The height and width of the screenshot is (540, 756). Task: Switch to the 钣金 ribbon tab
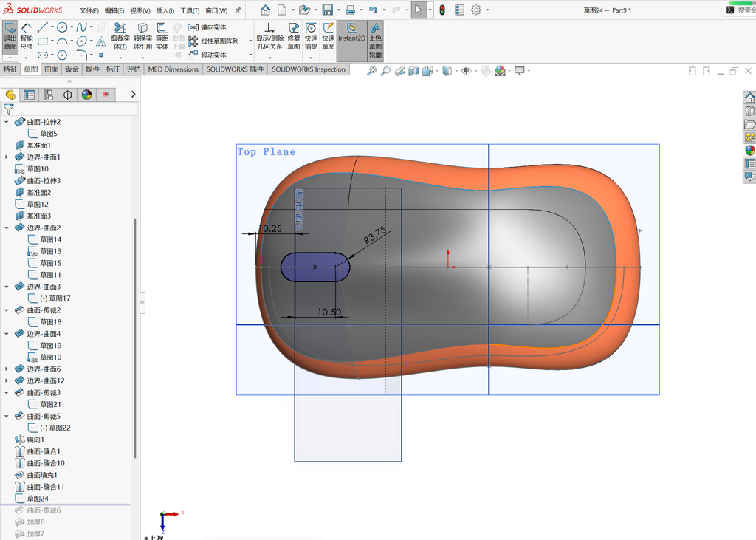[72, 69]
